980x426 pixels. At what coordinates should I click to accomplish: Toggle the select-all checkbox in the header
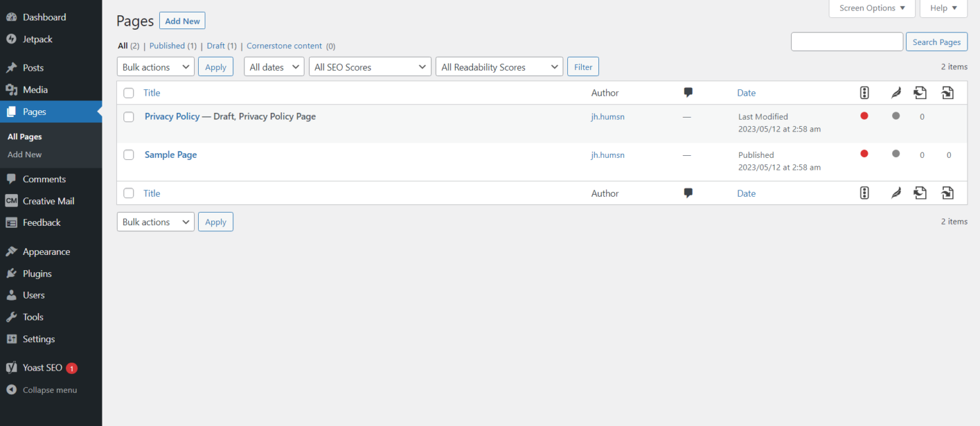click(x=129, y=92)
